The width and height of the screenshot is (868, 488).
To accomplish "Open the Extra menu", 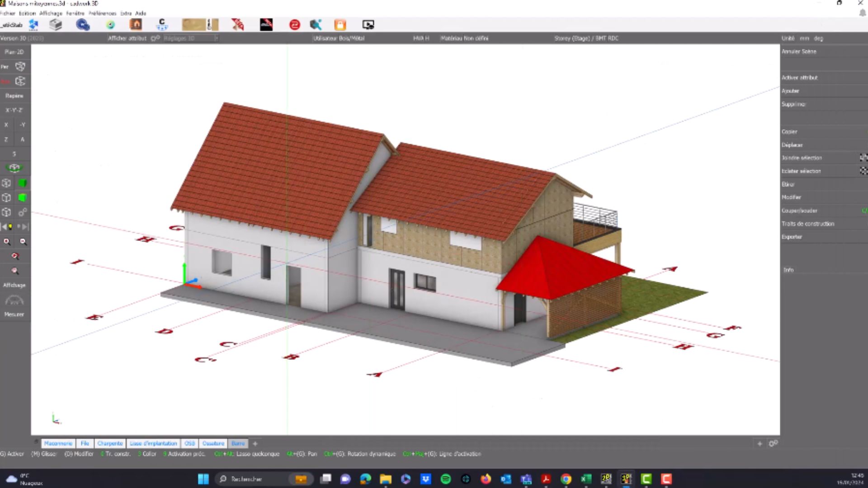I will (126, 13).
